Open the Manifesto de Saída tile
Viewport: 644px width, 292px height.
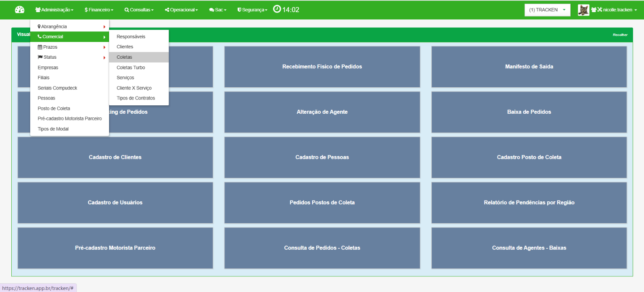[x=529, y=67]
